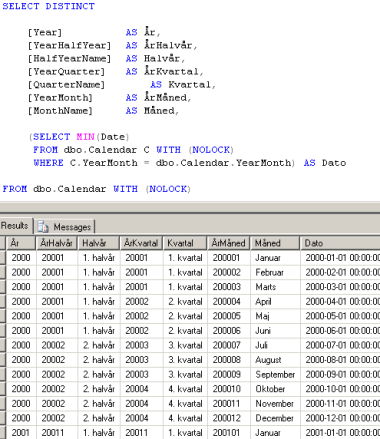Click the Messages tab document icon
Viewport: 380px width, 439px height.
(43, 227)
